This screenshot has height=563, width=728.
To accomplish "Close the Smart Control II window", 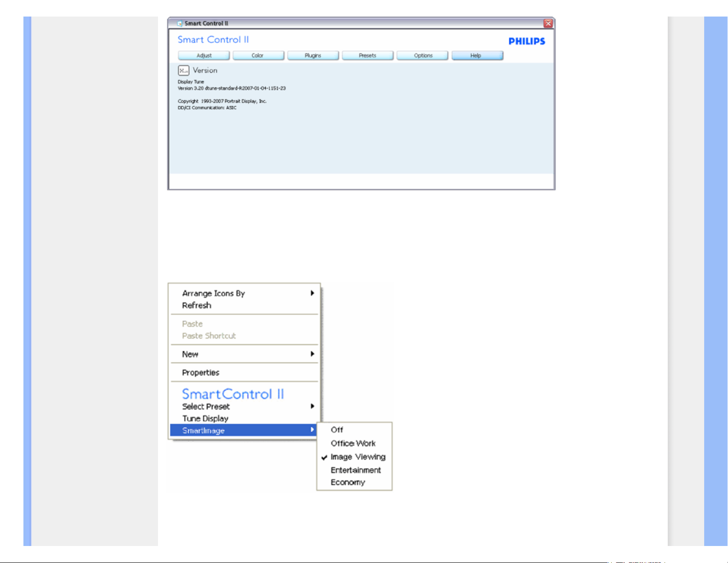I will (548, 23).
